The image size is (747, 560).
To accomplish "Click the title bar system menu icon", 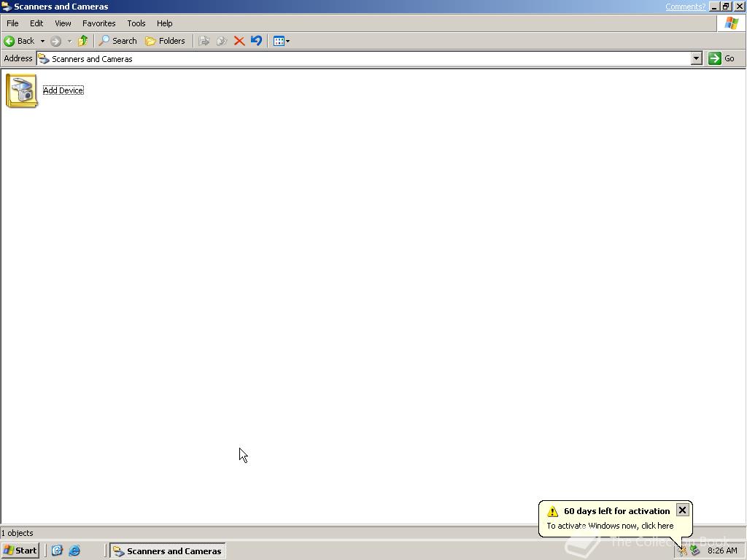I will pyautogui.click(x=7, y=7).
